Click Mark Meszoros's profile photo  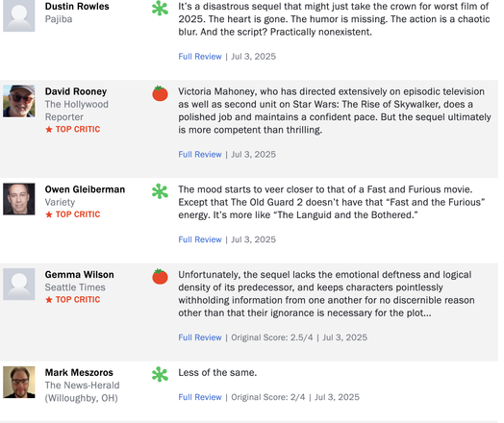pos(19,383)
